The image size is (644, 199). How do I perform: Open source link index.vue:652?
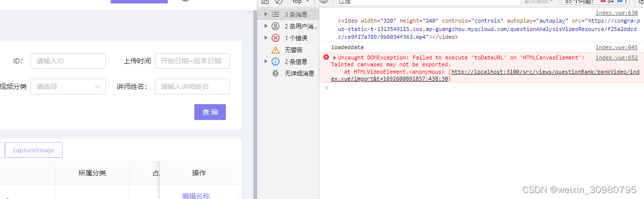point(616,57)
